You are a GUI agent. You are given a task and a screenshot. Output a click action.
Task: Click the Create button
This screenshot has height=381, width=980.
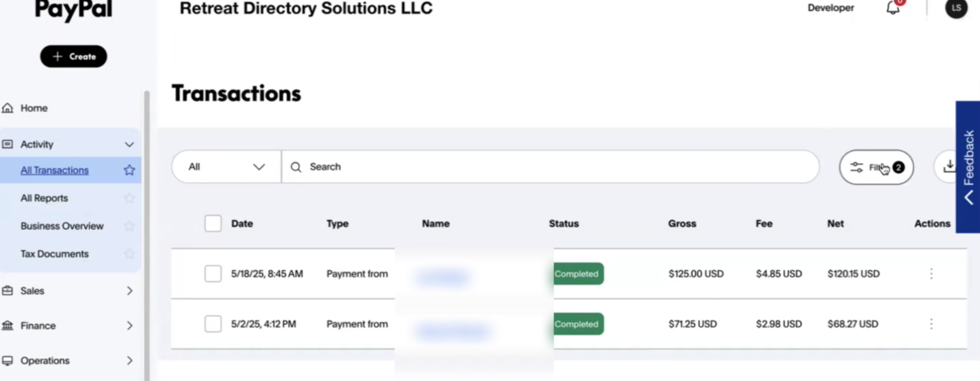click(74, 56)
